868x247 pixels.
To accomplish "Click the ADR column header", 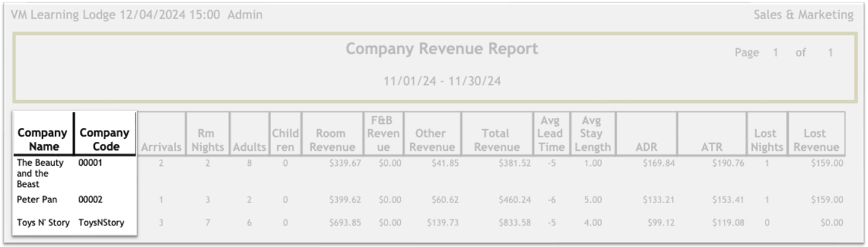I will [x=645, y=147].
